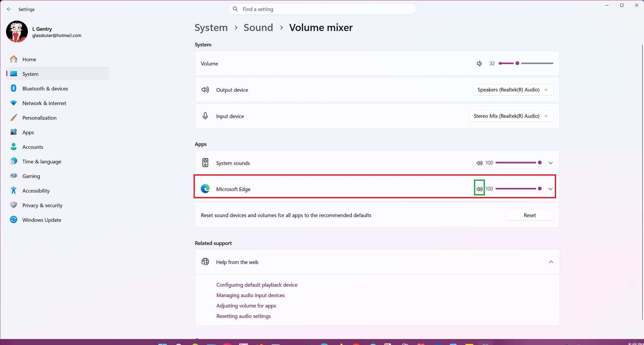
Task: Open the Input device Stereo Mix dropdown
Action: pyautogui.click(x=511, y=116)
